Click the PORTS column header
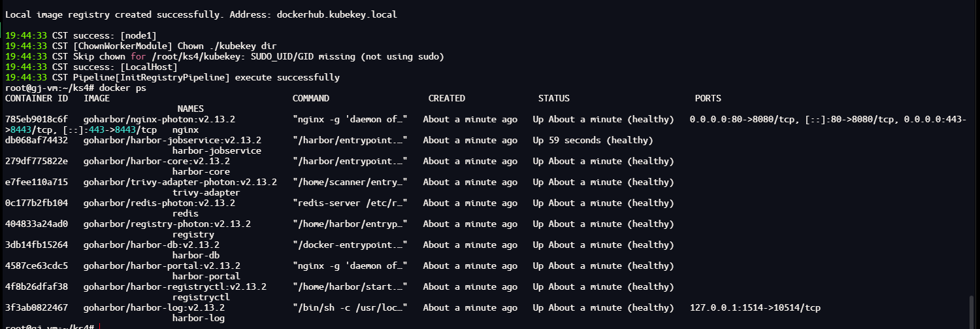980x329 pixels. (x=708, y=98)
